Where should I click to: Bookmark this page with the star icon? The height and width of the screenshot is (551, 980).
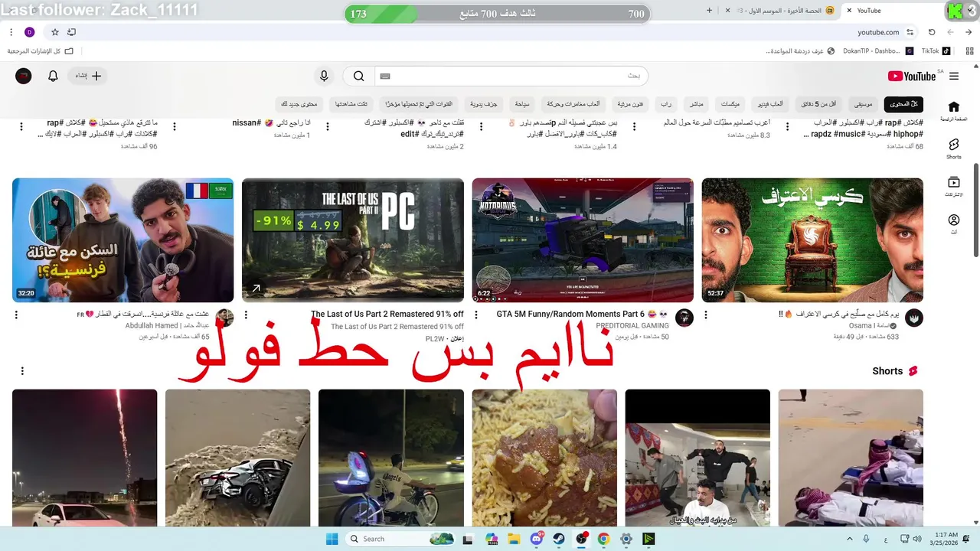[x=55, y=32]
